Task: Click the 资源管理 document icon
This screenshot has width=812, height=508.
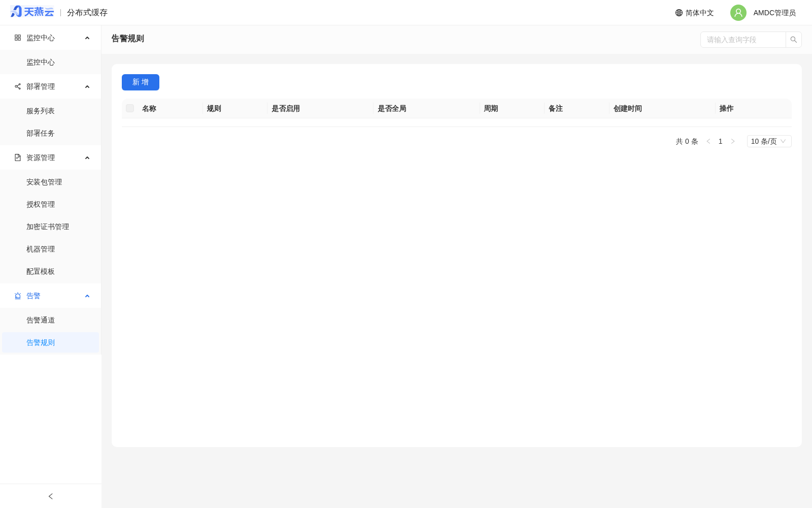Action: pos(18,157)
